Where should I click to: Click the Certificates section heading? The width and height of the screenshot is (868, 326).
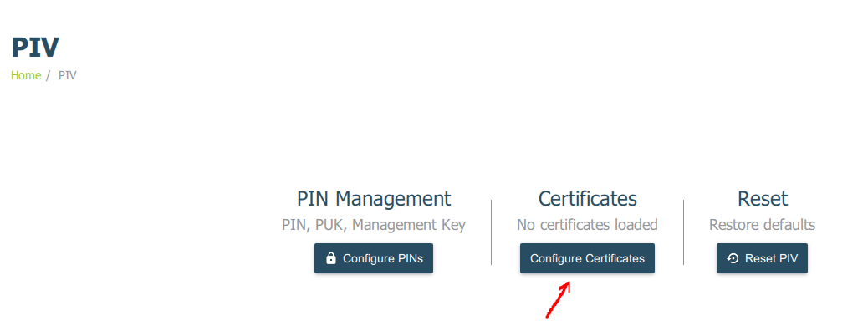tap(587, 199)
